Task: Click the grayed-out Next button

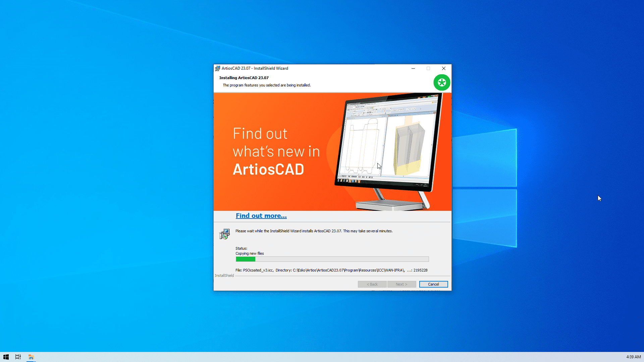Action: coord(401,284)
